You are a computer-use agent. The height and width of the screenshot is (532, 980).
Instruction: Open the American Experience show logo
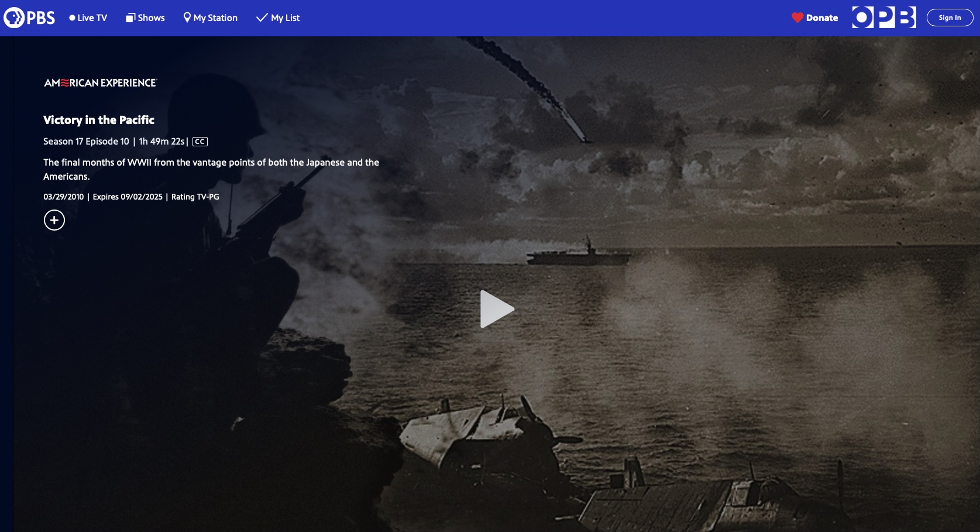pyautogui.click(x=101, y=83)
